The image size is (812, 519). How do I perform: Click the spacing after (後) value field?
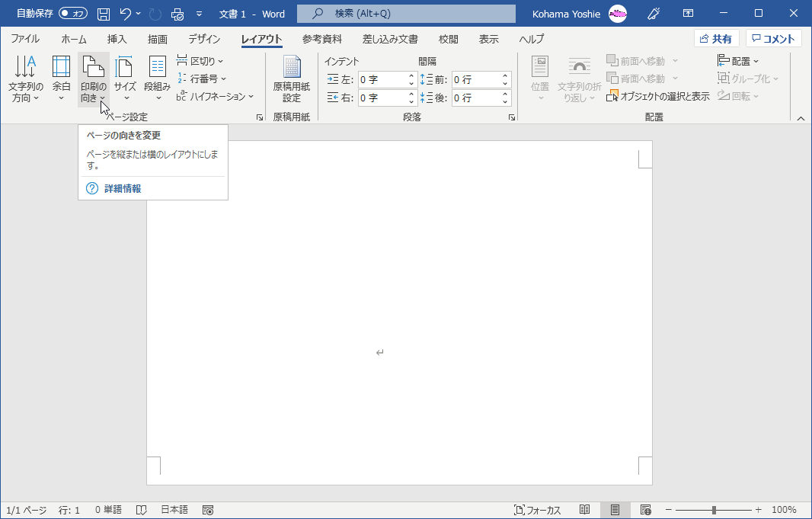pos(475,98)
